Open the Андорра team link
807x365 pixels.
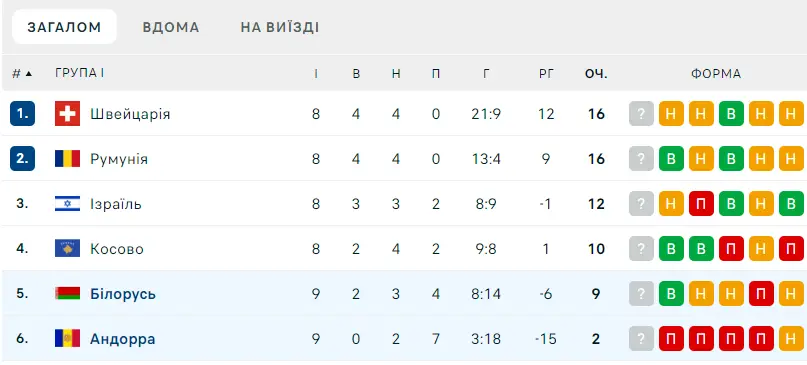(122, 339)
